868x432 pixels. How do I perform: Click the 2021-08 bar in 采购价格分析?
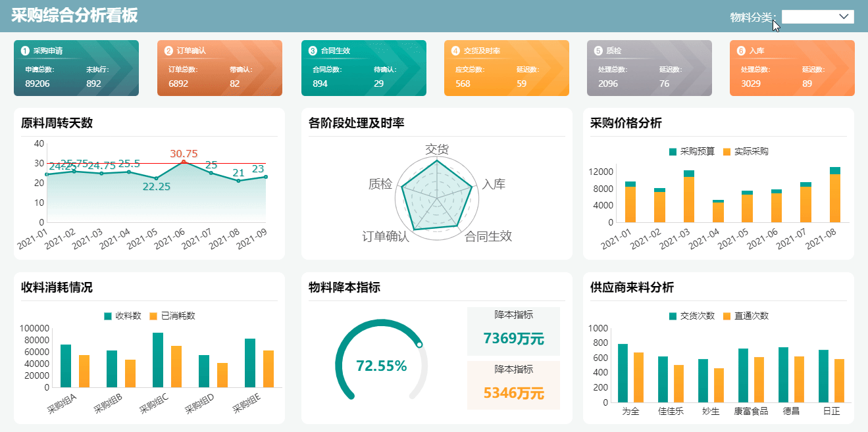835,195
